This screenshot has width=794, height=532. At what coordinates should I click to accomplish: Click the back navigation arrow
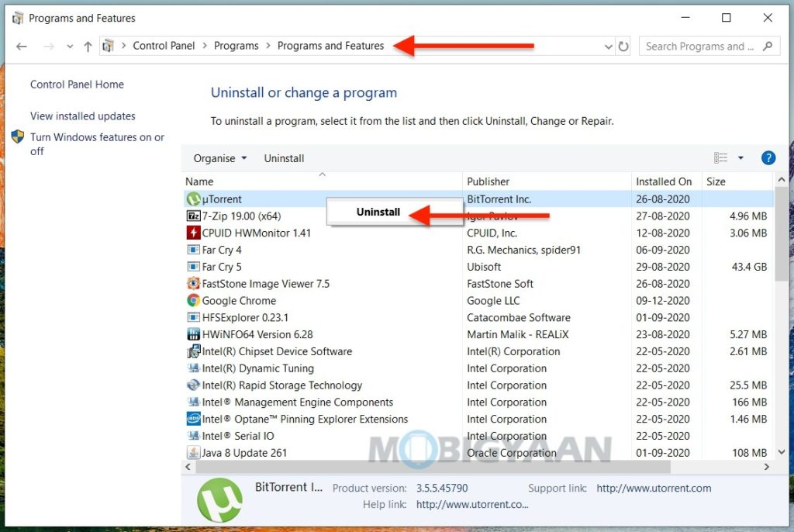(x=21, y=46)
